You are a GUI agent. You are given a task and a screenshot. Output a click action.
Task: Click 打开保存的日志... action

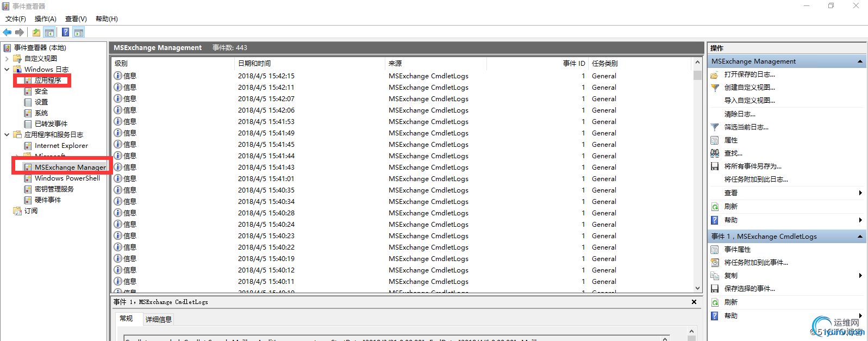(x=750, y=75)
